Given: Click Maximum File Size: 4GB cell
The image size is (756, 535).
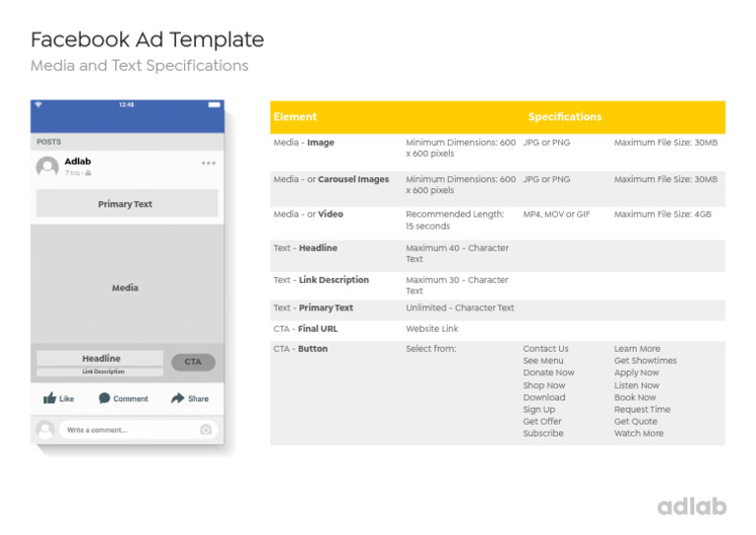Looking at the screenshot, I should pos(662,214).
